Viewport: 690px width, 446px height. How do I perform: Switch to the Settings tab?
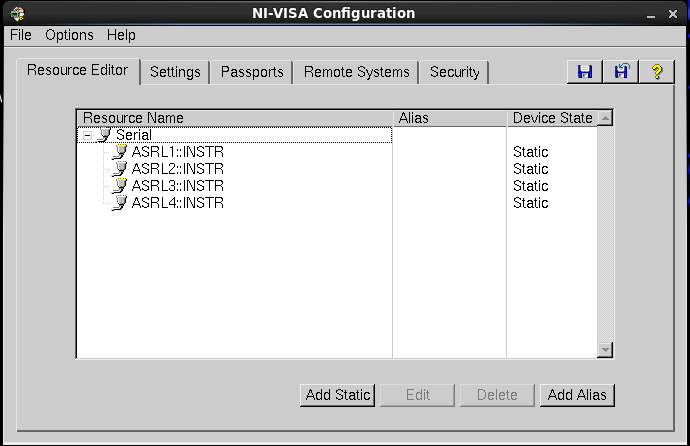175,72
